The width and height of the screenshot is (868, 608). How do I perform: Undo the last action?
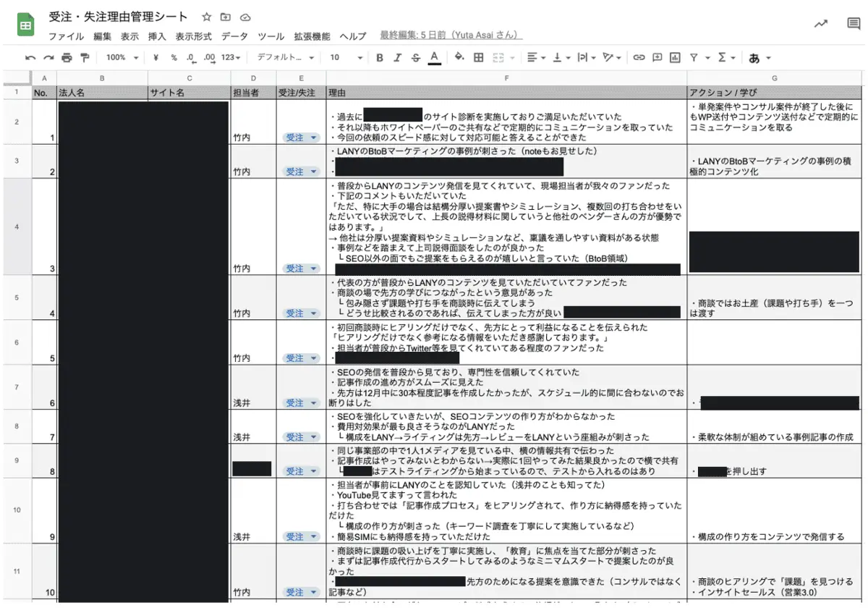tap(30, 58)
